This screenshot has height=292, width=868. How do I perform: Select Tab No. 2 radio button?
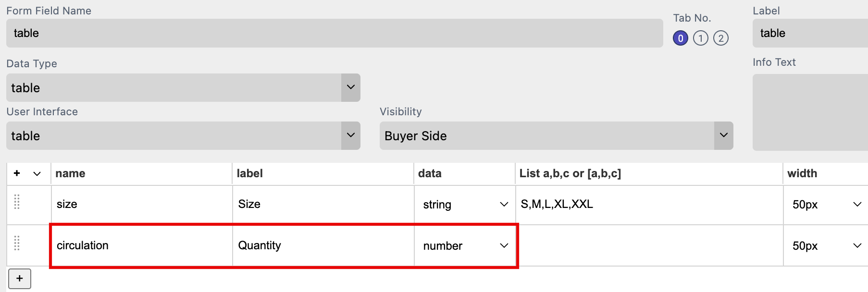coord(721,38)
